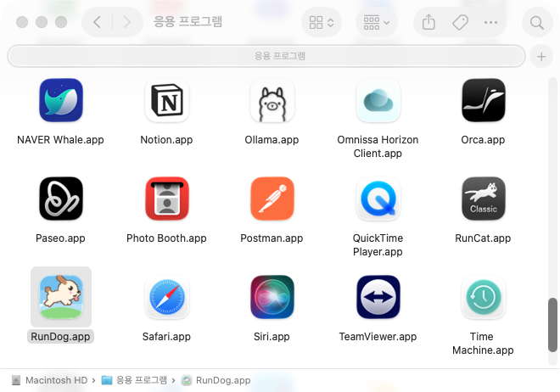This screenshot has height=392, width=560.
Task: Click the Photo Booth.app file name
Action: [166, 238]
